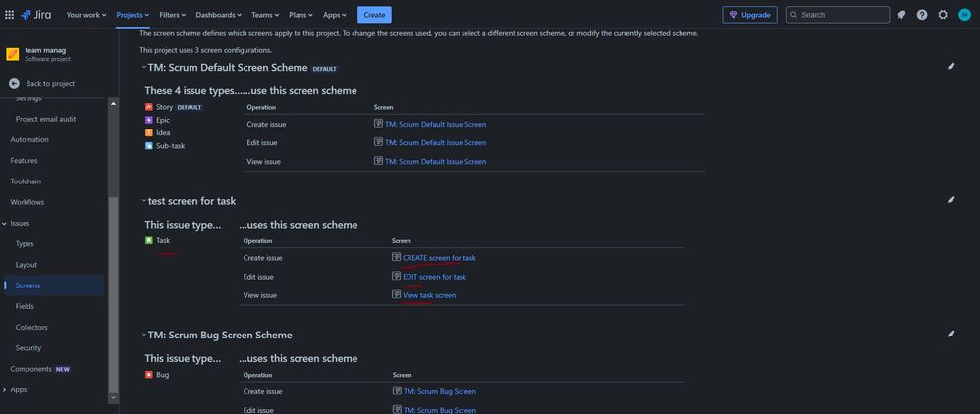The image size is (980, 414).
Task: Open Your work dropdown
Action: (x=86, y=15)
